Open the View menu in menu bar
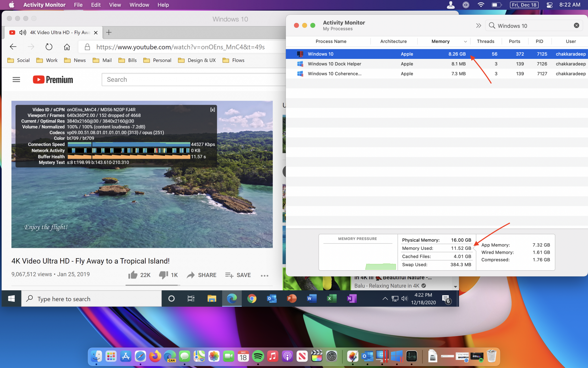The height and width of the screenshot is (368, 588). tap(115, 5)
